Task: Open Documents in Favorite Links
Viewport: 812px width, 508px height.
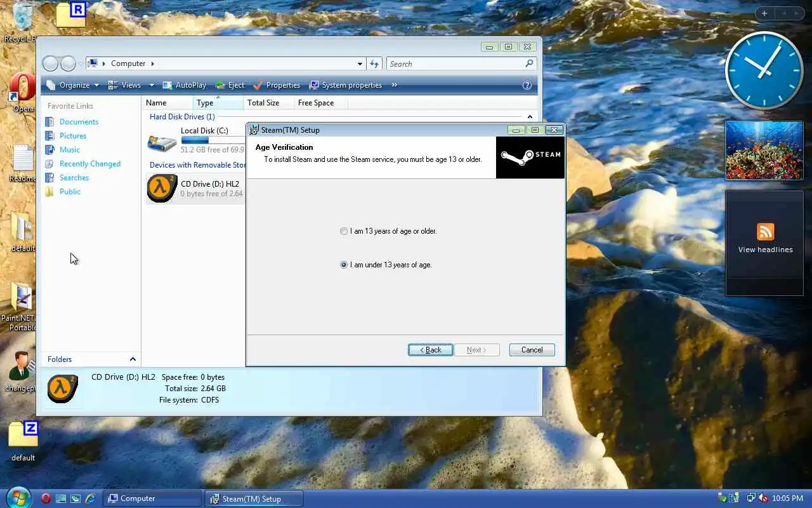Action: [79, 122]
